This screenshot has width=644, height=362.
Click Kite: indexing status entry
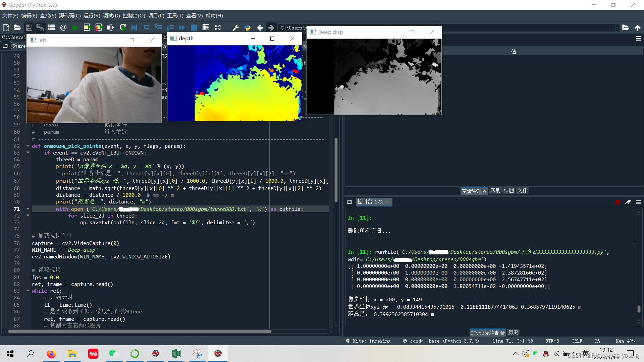368,341
